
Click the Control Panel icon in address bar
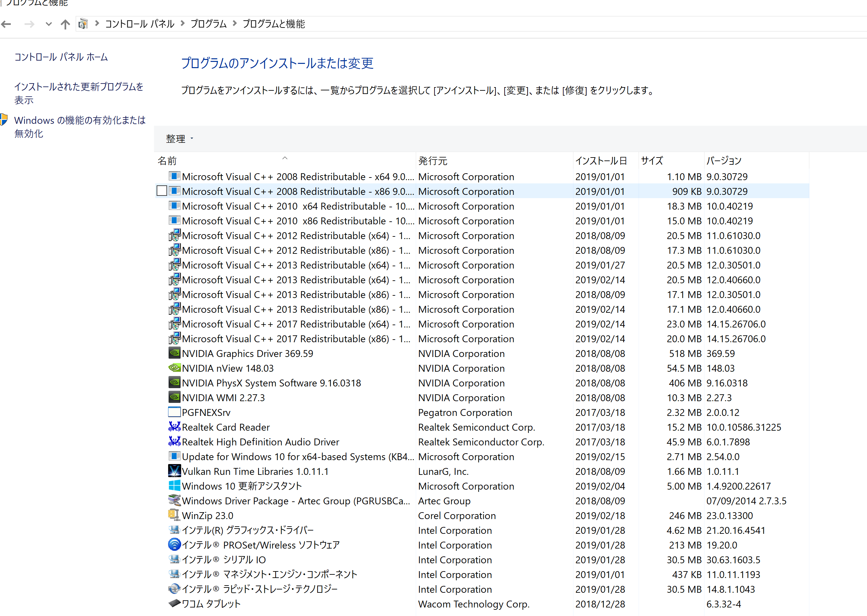pos(83,24)
